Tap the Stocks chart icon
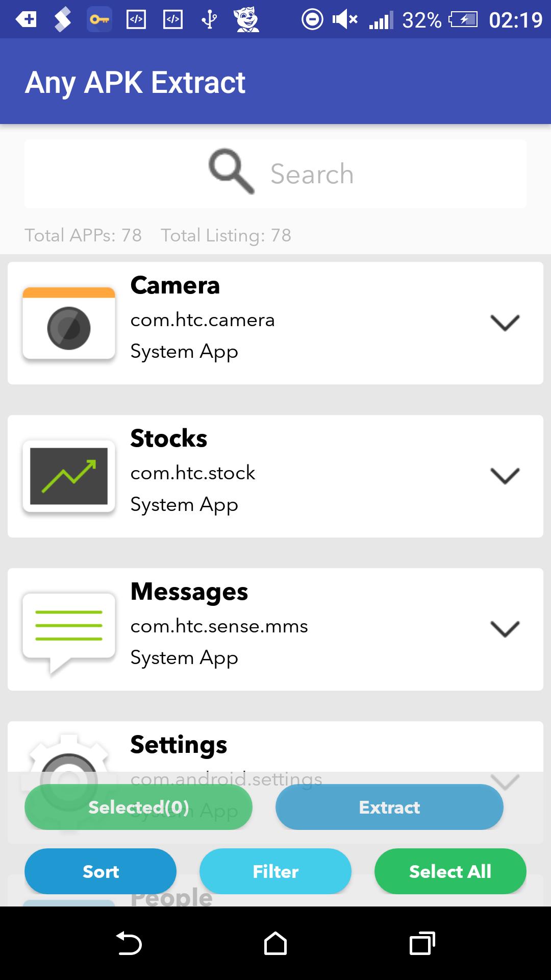 [x=69, y=477]
